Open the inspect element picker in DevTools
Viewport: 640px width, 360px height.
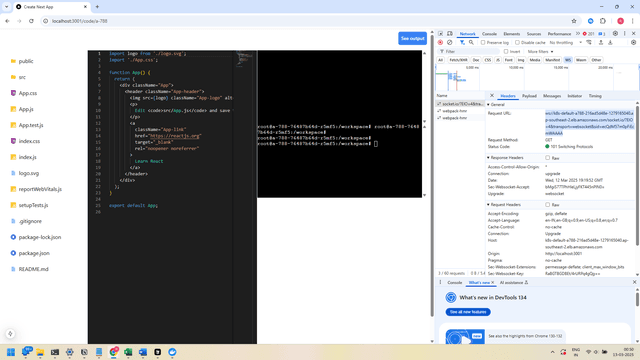pyautogui.click(x=440, y=34)
